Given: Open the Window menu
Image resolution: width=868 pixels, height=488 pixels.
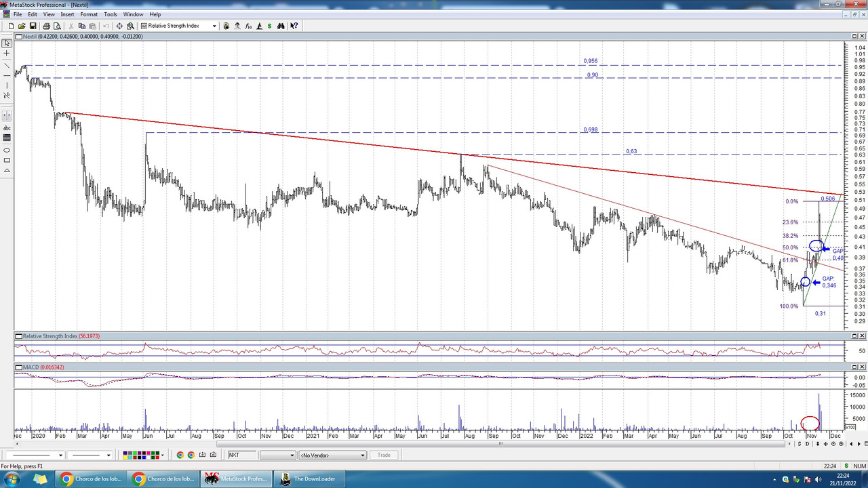Looking at the screenshot, I should (133, 14).
